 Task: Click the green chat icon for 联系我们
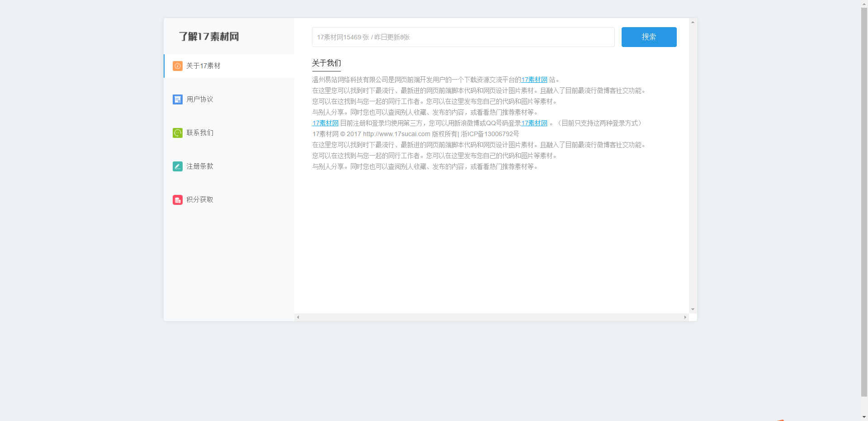tap(178, 133)
